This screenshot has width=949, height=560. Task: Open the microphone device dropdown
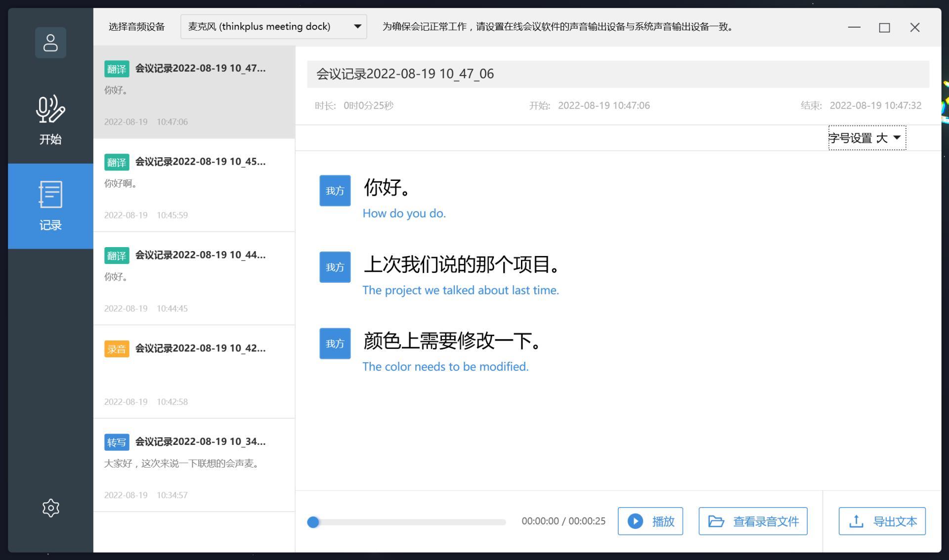click(x=273, y=26)
